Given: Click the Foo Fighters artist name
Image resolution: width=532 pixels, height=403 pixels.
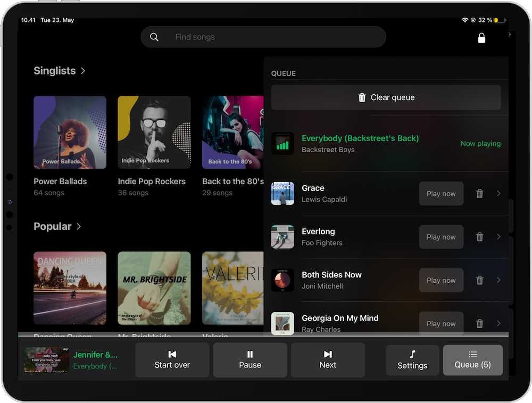Looking at the screenshot, I should click(x=322, y=243).
